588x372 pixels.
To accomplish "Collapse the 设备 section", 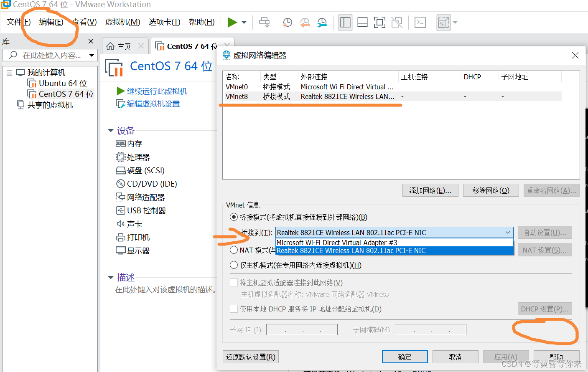I will [111, 131].
